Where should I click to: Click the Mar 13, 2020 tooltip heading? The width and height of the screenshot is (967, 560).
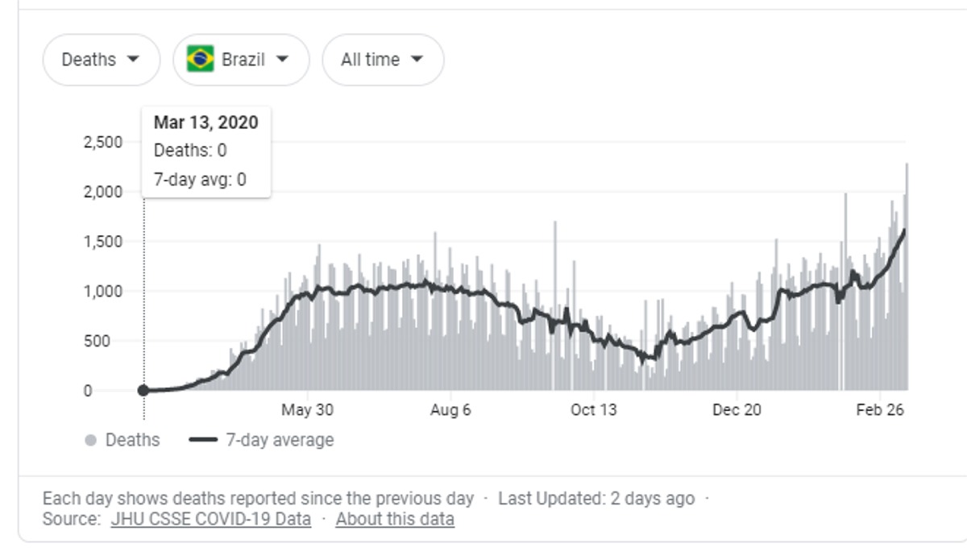tap(205, 123)
